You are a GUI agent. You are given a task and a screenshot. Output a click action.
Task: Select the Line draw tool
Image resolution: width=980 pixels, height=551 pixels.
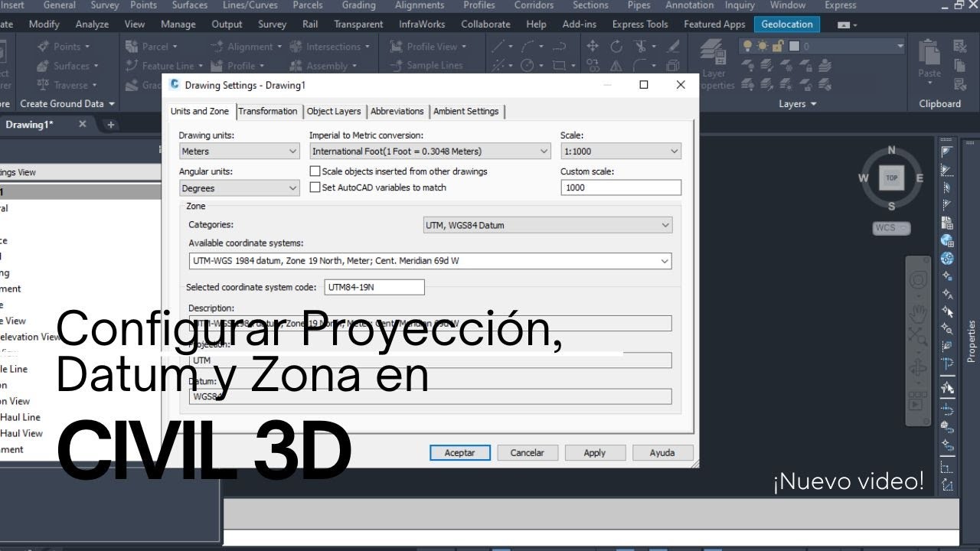tap(499, 46)
